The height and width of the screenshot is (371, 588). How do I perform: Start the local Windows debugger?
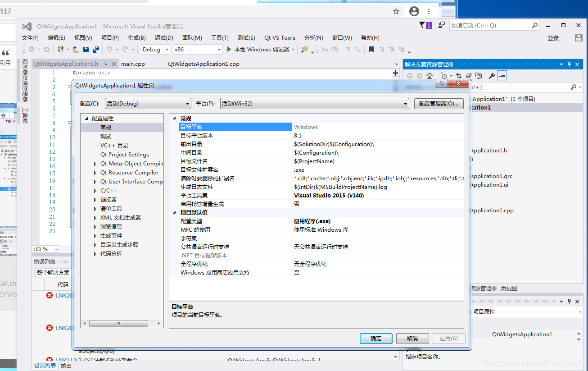pos(261,50)
